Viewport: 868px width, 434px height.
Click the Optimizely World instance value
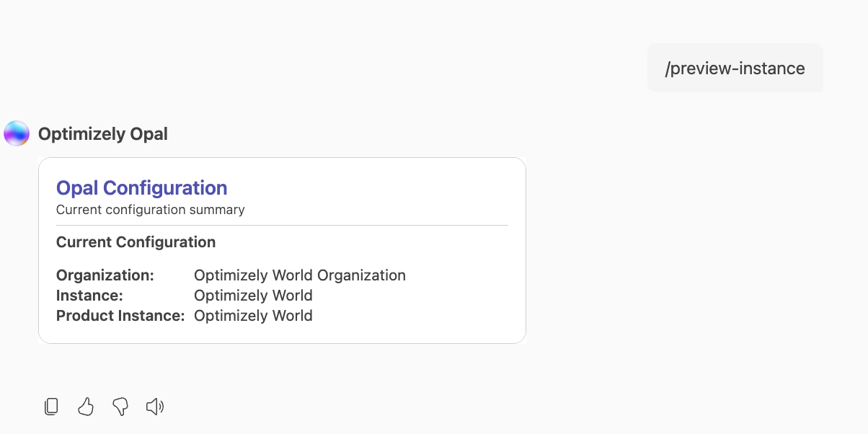click(x=253, y=295)
